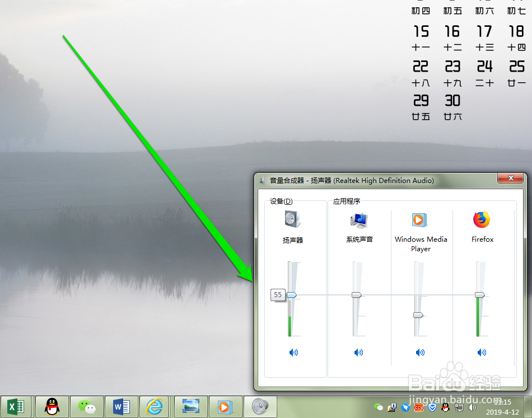
Task: Click date 22 on the desktop calendar
Action: pos(421,67)
